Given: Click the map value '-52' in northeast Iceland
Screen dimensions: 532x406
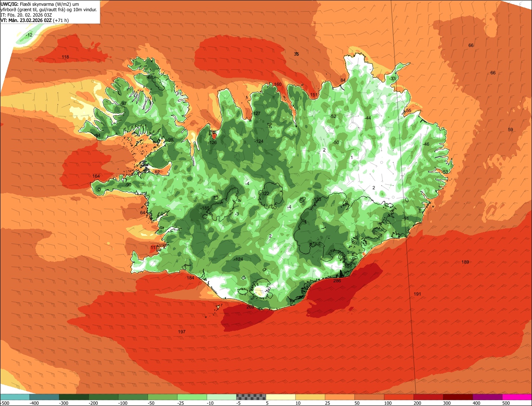Looking at the screenshot, I should [333, 117].
